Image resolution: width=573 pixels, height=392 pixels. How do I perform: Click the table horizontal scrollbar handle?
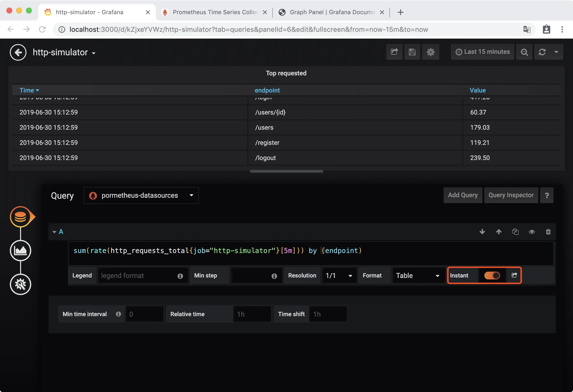tap(286, 171)
